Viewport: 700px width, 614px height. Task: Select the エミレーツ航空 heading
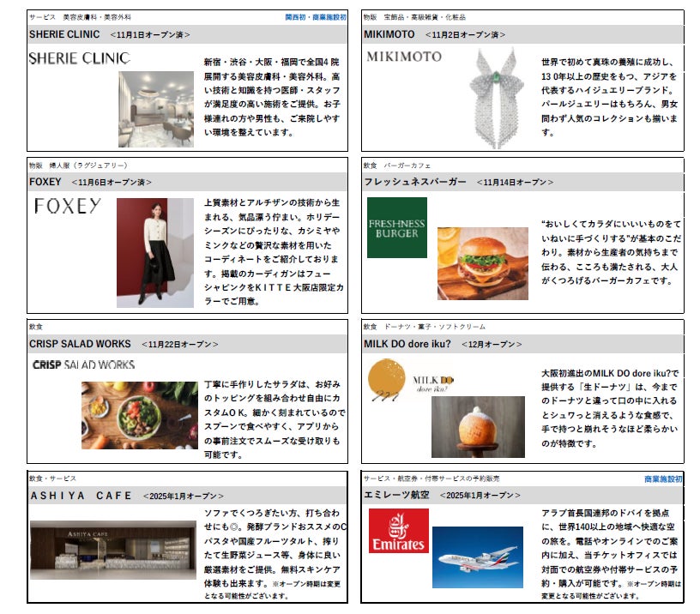tap(397, 495)
